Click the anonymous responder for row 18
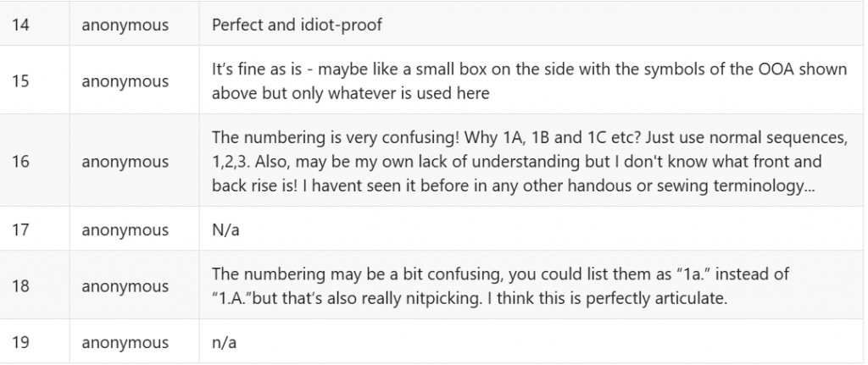 click(x=125, y=286)
